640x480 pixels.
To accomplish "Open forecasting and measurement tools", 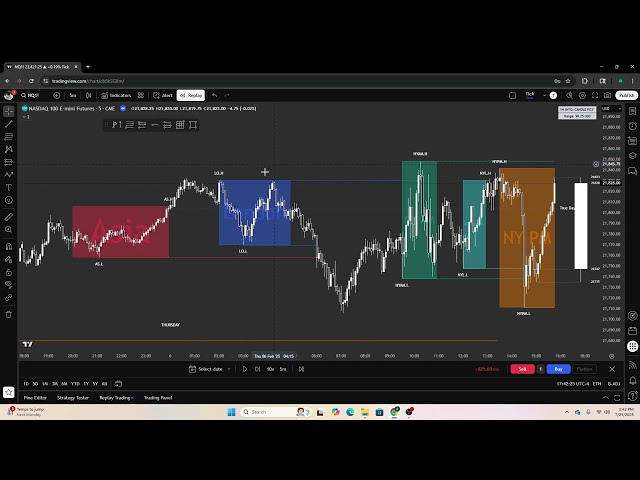I will tap(9, 162).
